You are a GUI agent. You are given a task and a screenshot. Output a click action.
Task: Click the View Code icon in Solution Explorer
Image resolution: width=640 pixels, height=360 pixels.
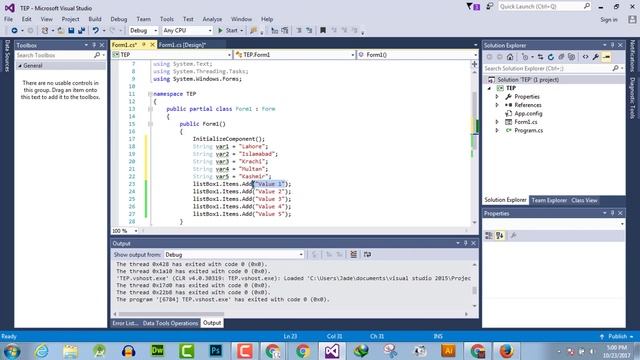[585, 57]
